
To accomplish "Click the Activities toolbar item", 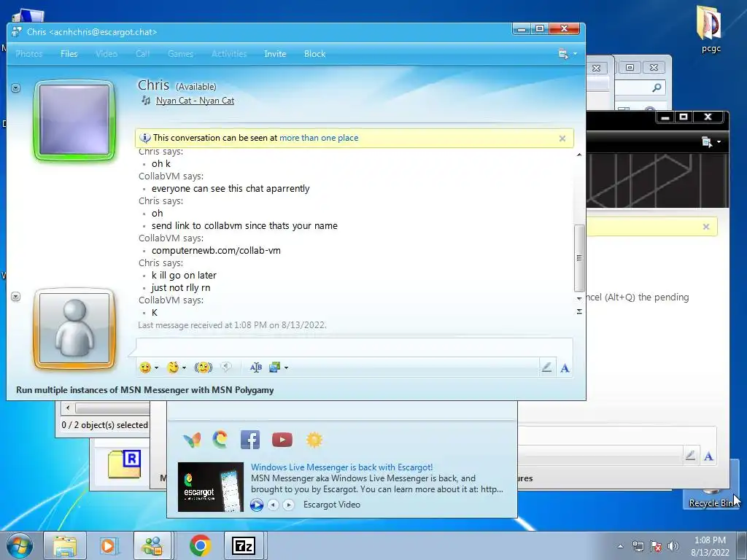I will point(229,54).
